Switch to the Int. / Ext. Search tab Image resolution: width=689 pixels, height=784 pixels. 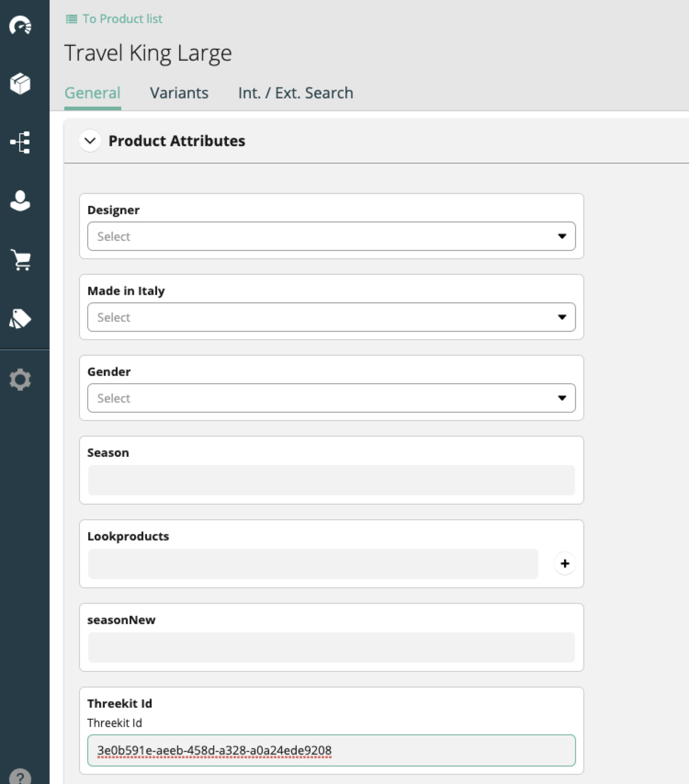click(x=295, y=93)
